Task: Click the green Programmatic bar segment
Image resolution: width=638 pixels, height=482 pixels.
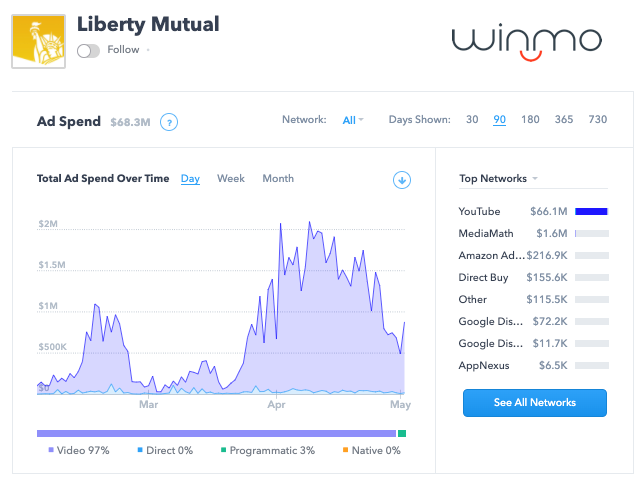Action: [402, 434]
